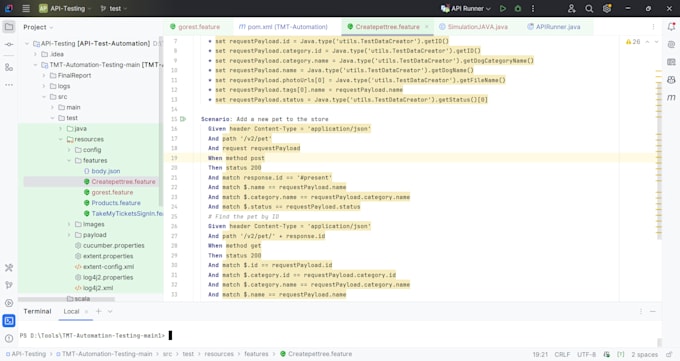Screen dimensions: 680x361
Task: Run scenario from line 15 gutter icon
Action: tap(183, 119)
